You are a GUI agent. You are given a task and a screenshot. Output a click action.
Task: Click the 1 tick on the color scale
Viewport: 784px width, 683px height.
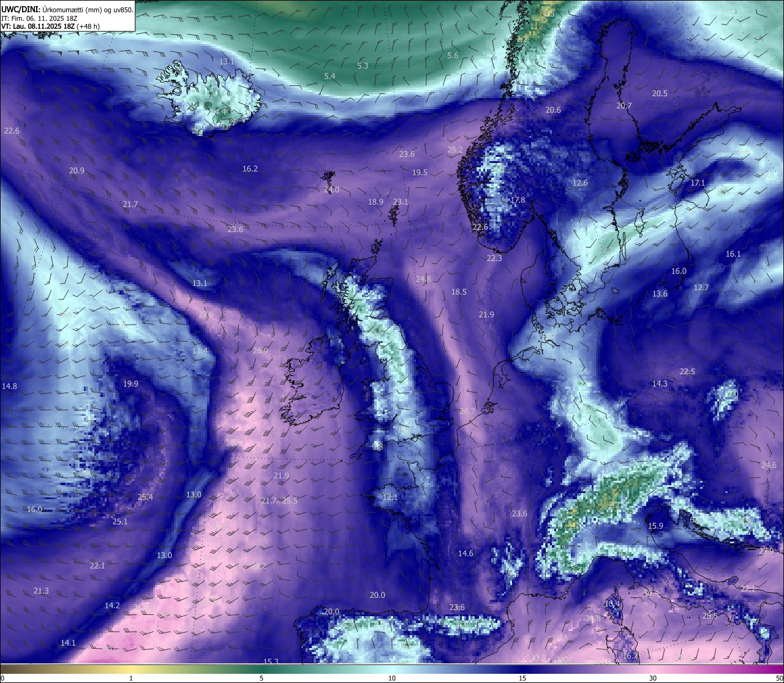[130, 678]
